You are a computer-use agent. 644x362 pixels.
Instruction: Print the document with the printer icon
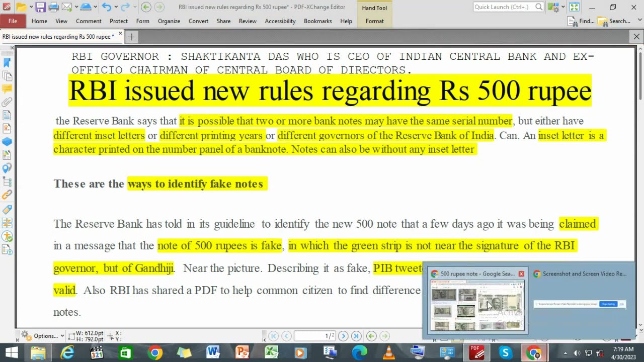click(x=53, y=7)
